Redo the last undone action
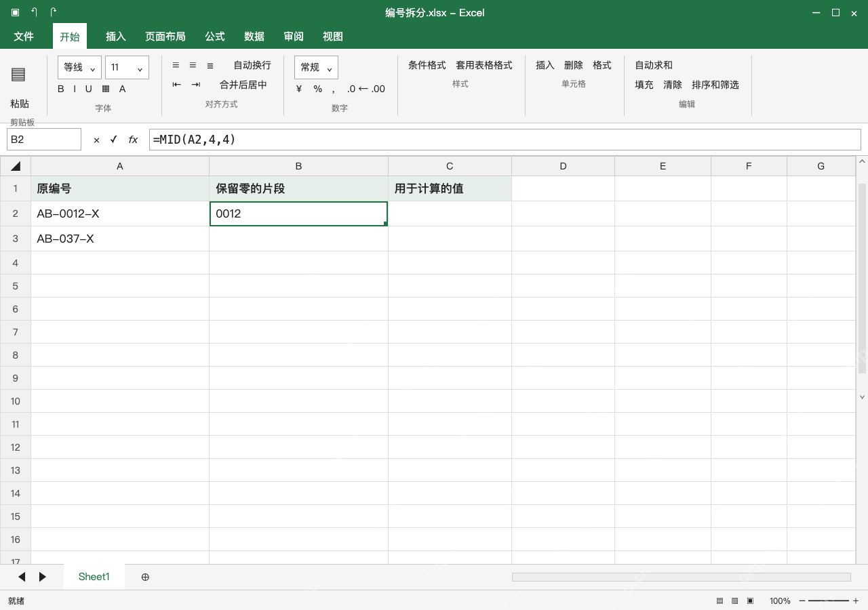This screenshot has width=868, height=610. click(54, 12)
